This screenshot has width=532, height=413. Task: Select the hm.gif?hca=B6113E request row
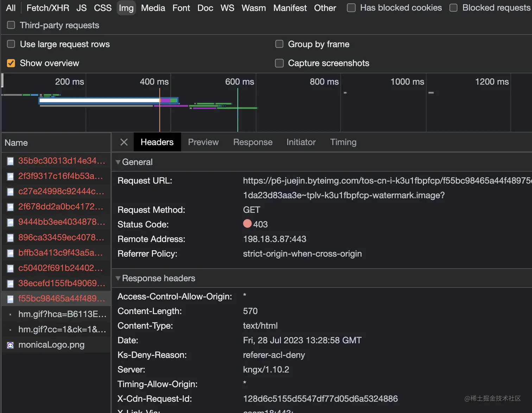[62, 314]
